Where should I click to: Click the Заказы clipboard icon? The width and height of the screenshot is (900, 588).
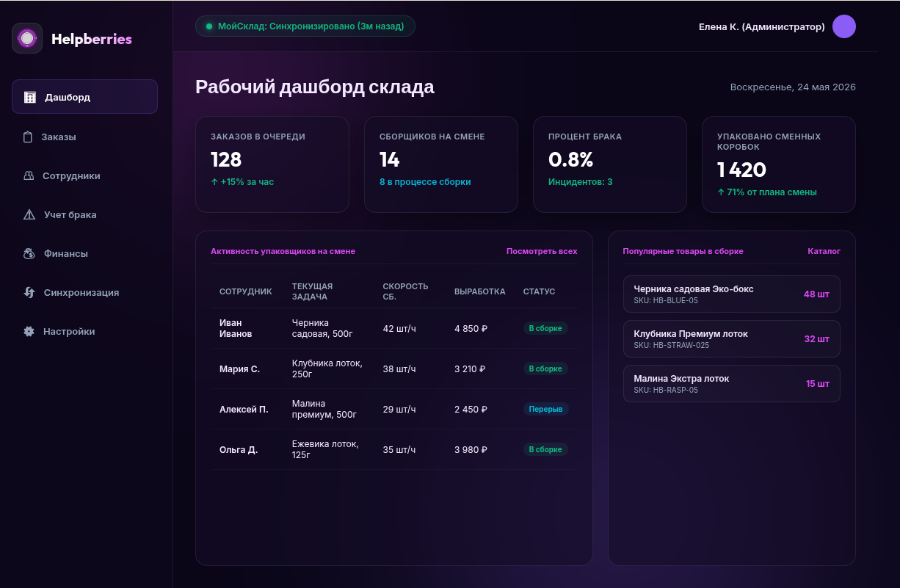[x=28, y=137]
